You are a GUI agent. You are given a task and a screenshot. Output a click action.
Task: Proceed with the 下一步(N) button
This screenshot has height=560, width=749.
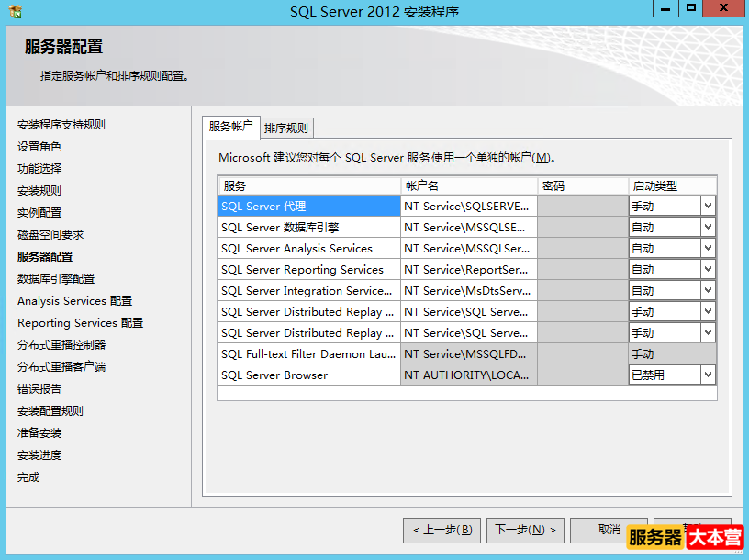525,530
